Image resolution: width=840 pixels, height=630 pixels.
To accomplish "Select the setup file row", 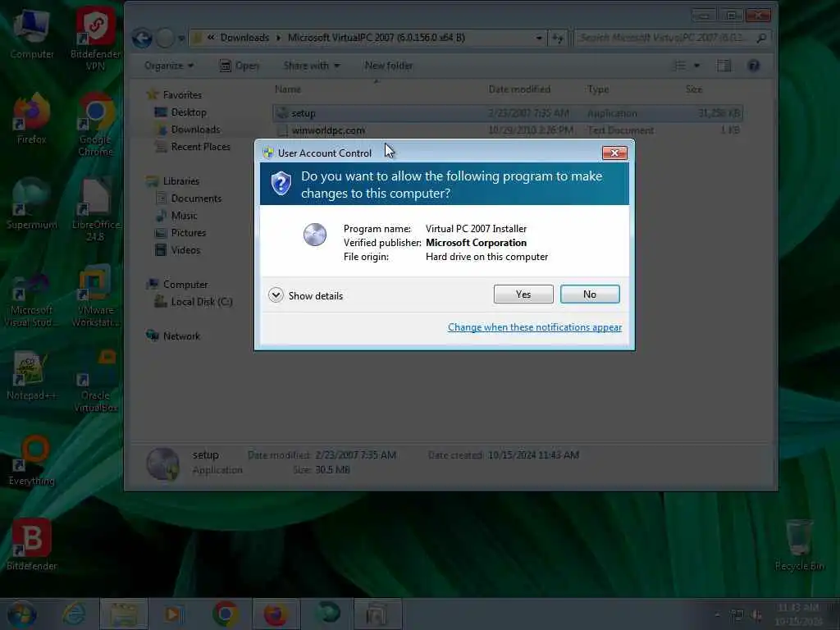I will pos(507,113).
